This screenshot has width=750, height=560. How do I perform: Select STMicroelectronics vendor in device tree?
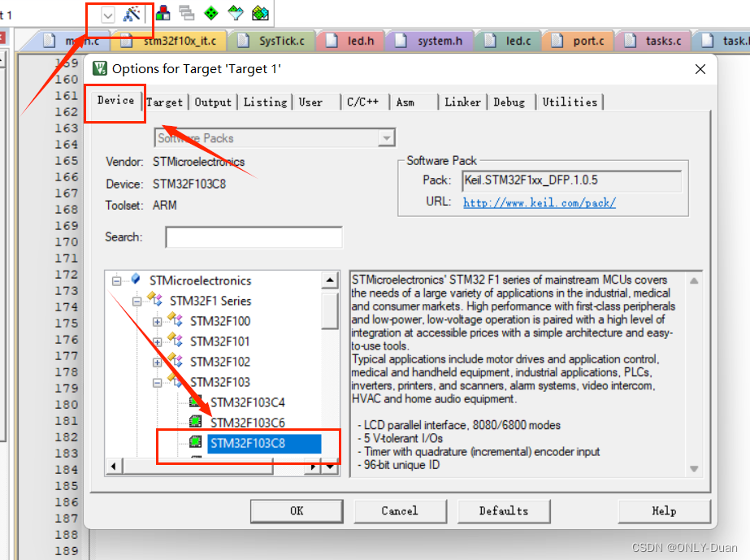[x=200, y=281]
